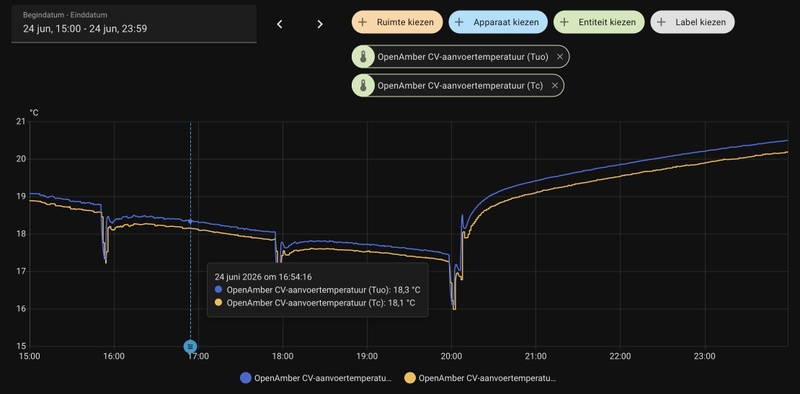800x394 pixels.
Task: Click tooltip Tuo value 18,3 °C row
Action: coord(317,290)
